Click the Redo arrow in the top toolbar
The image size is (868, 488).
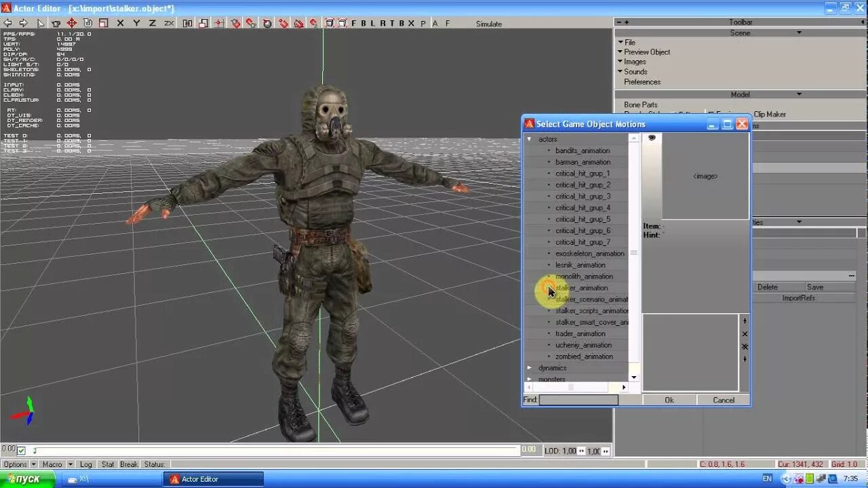click(x=23, y=23)
